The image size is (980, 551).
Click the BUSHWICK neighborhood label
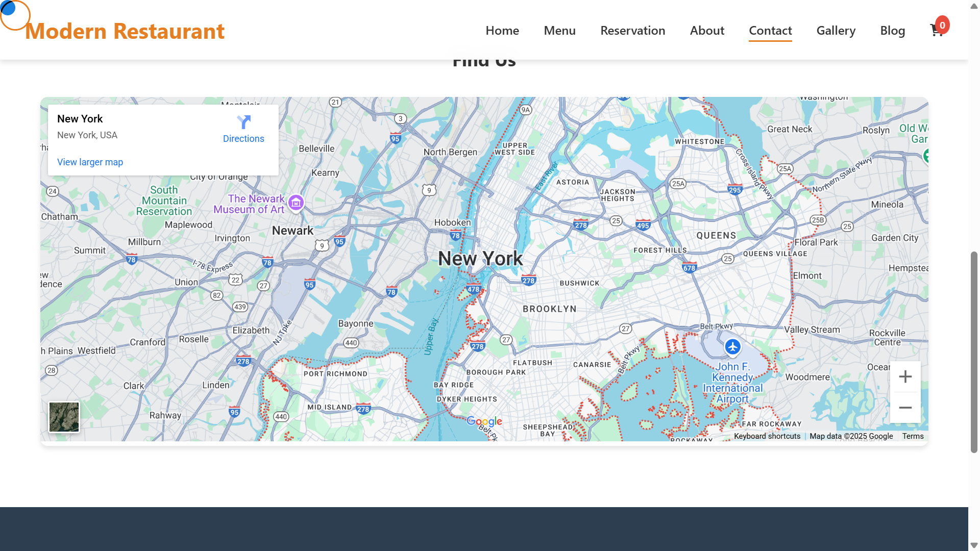coord(579,283)
